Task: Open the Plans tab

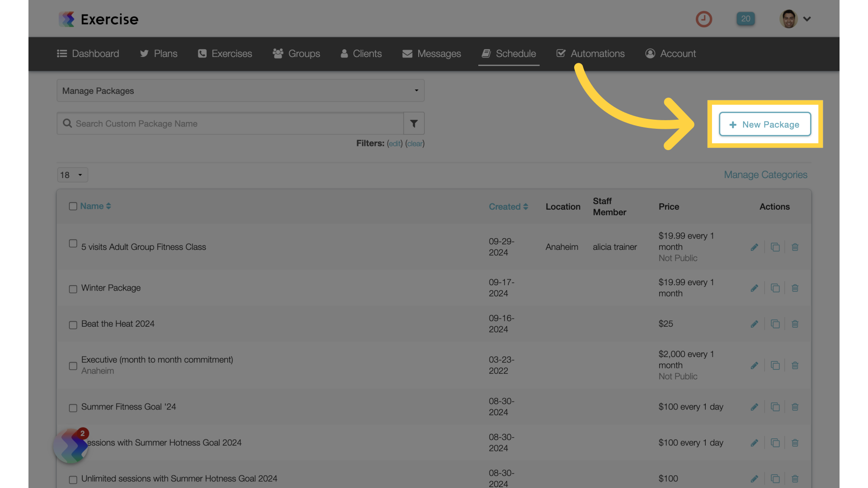Action: (x=159, y=53)
